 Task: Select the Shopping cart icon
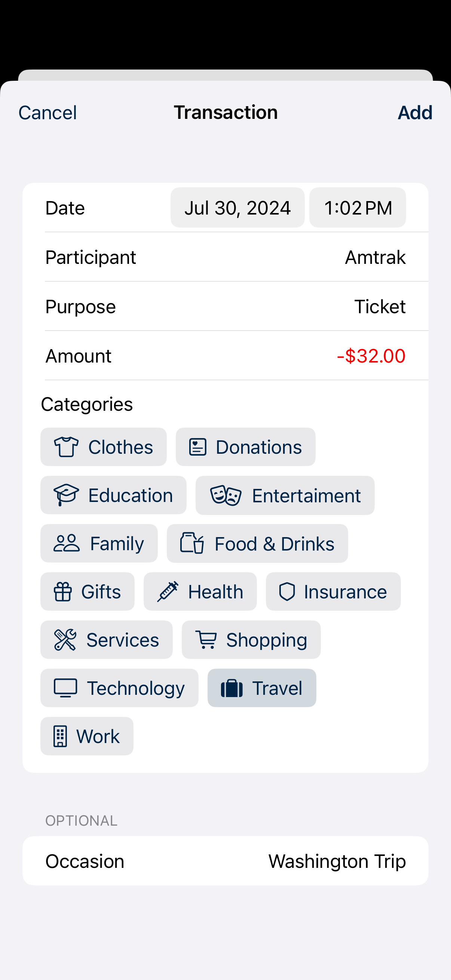click(x=206, y=640)
